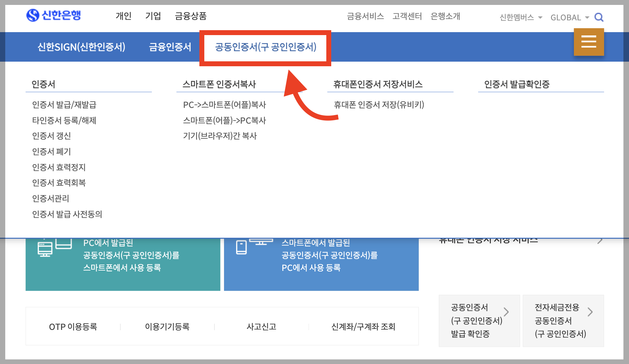Screen dimensions: 629x364
Task: Open 스마트폰(어플)->PC복사 link
Action: pyautogui.click(x=225, y=120)
